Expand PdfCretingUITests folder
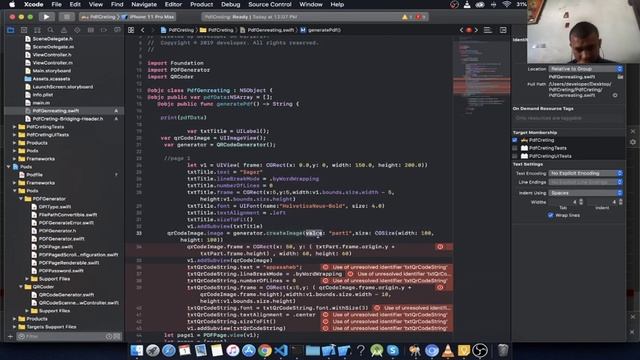 click(x=15, y=135)
